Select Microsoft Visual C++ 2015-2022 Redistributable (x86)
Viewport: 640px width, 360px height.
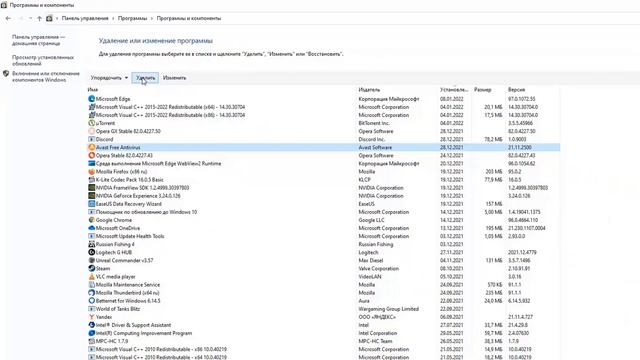point(324,115)
